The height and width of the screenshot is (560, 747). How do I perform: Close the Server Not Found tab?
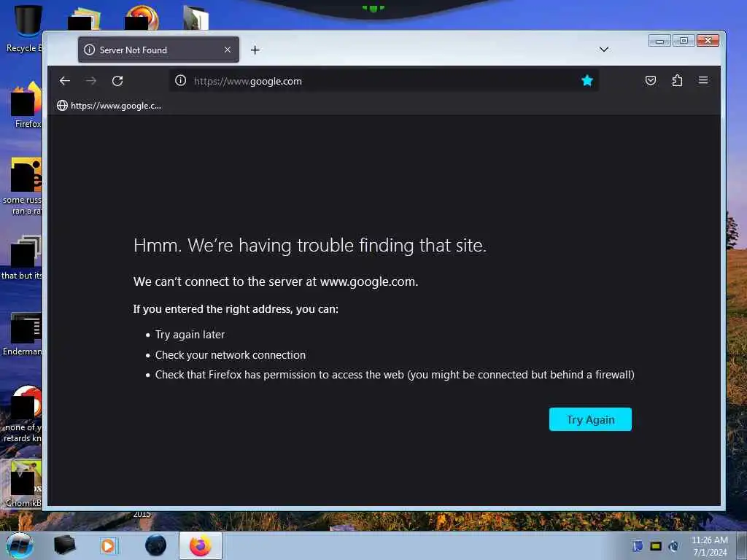click(228, 50)
